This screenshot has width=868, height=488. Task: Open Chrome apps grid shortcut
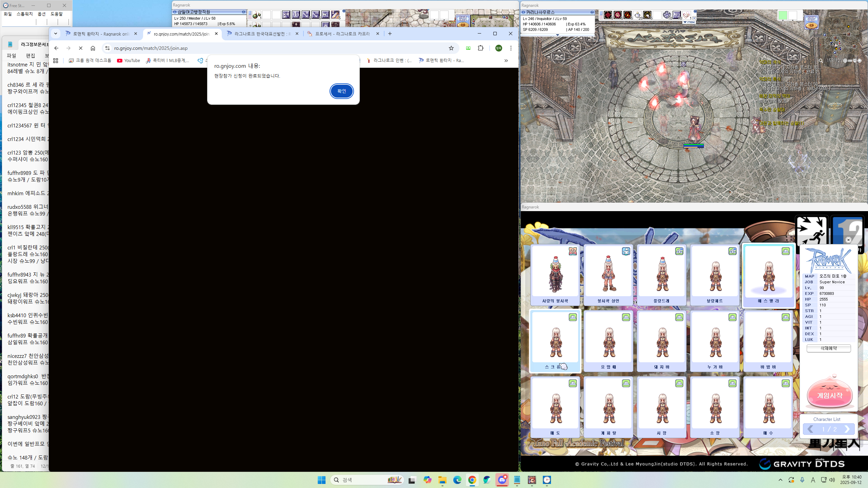(x=56, y=60)
